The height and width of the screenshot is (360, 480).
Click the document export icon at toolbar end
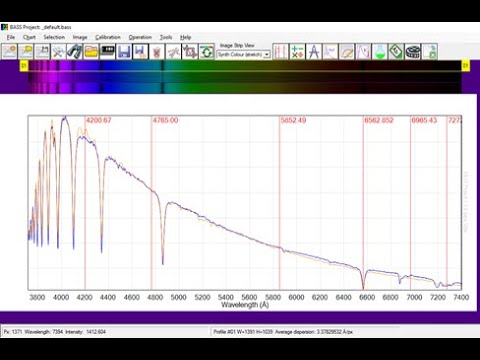pos(430,52)
